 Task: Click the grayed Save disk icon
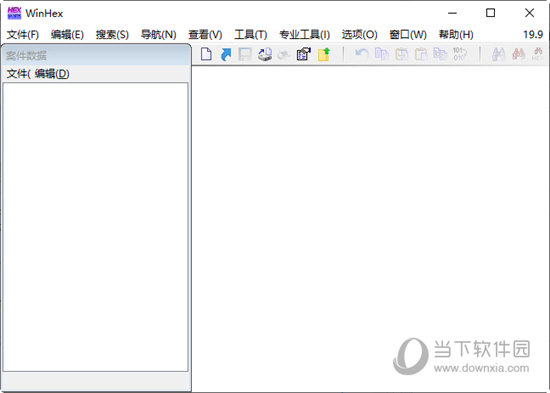[245, 54]
